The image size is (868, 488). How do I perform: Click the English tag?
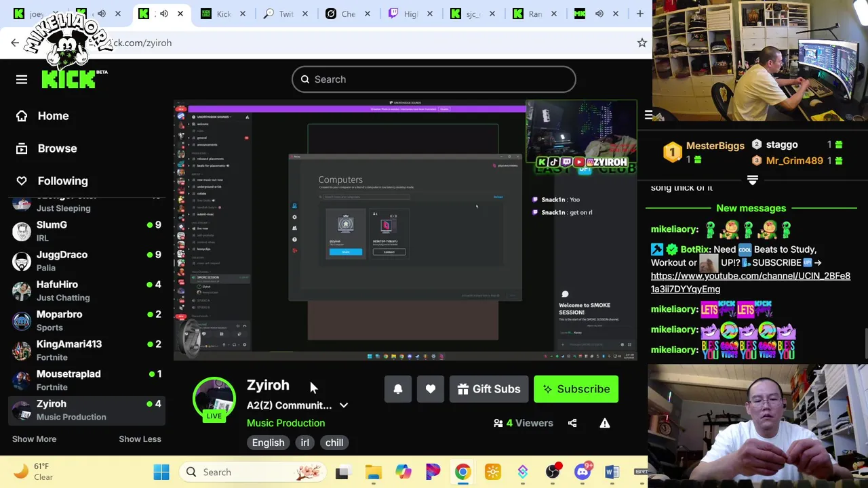coord(269,443)
